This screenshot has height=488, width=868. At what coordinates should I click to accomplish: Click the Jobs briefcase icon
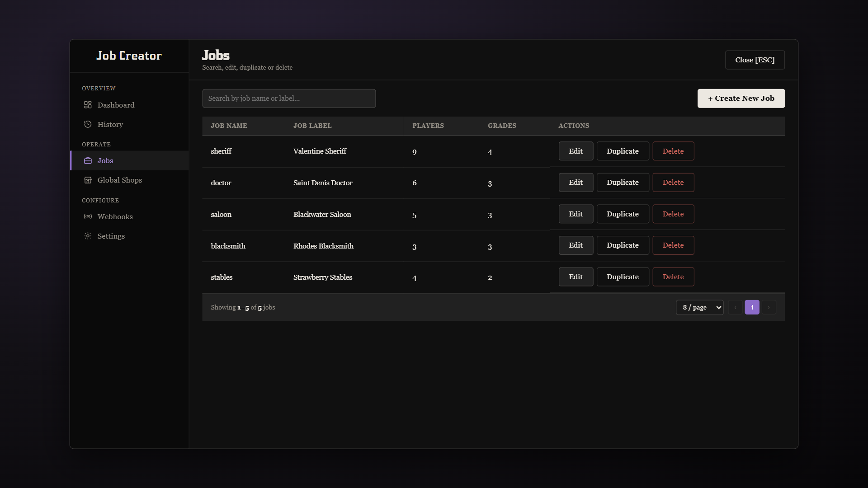point(88,161)
